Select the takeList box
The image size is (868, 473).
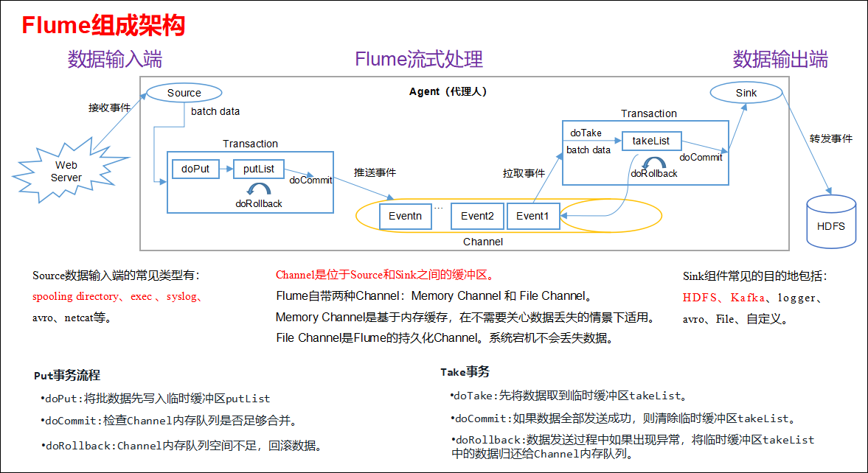[651, 140]
